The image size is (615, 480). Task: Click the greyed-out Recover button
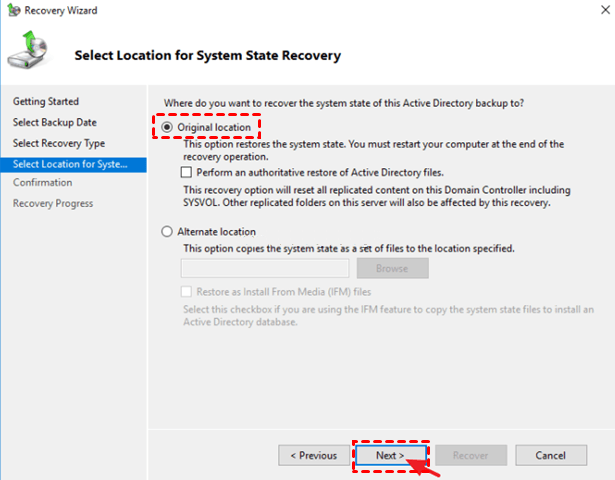tap(471, 455)
